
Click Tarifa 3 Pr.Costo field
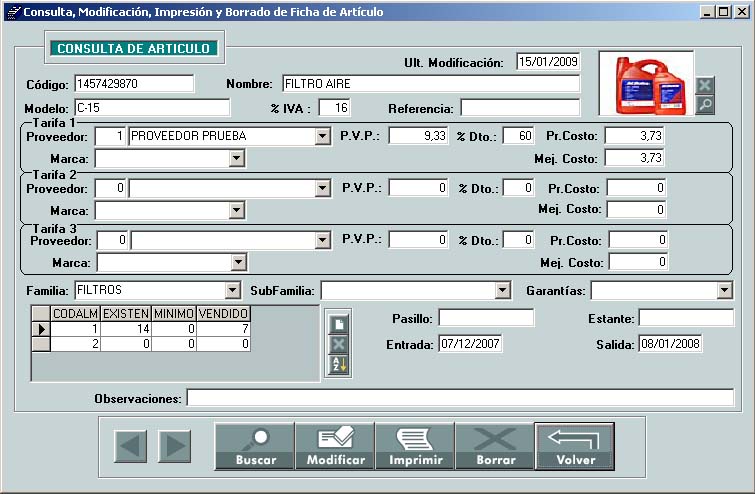tap(638, 240)
